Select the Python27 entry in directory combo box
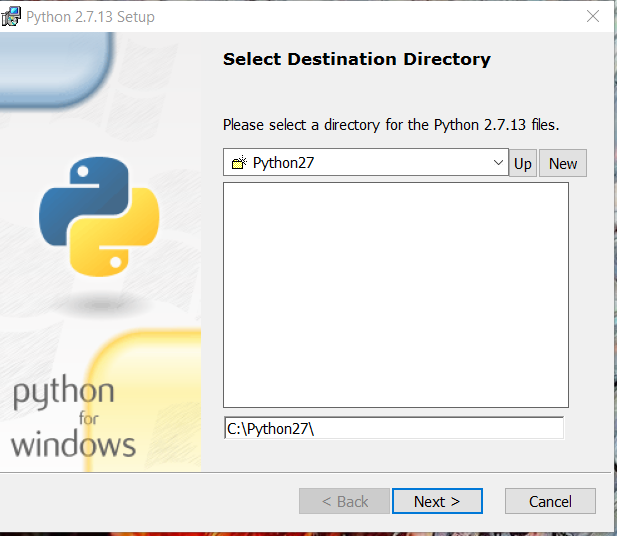Screen dimensions: 617x536 [366, 162]
